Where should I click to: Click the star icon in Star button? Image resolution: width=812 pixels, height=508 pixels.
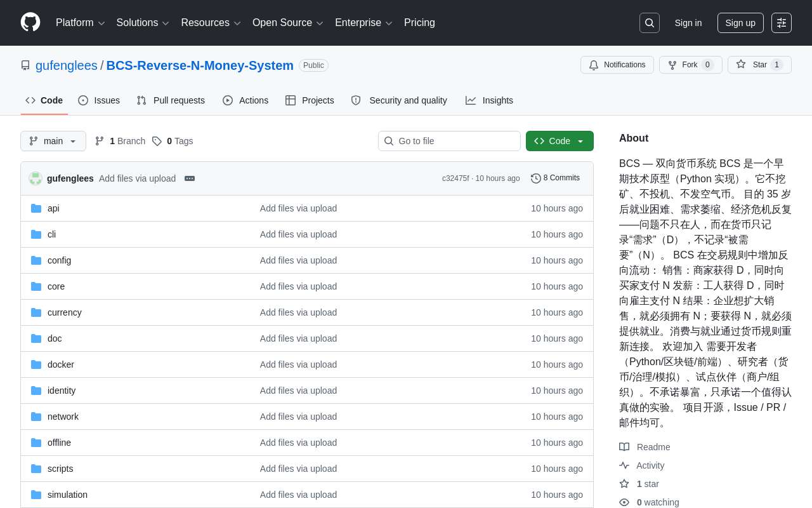(x=741, y=65)
